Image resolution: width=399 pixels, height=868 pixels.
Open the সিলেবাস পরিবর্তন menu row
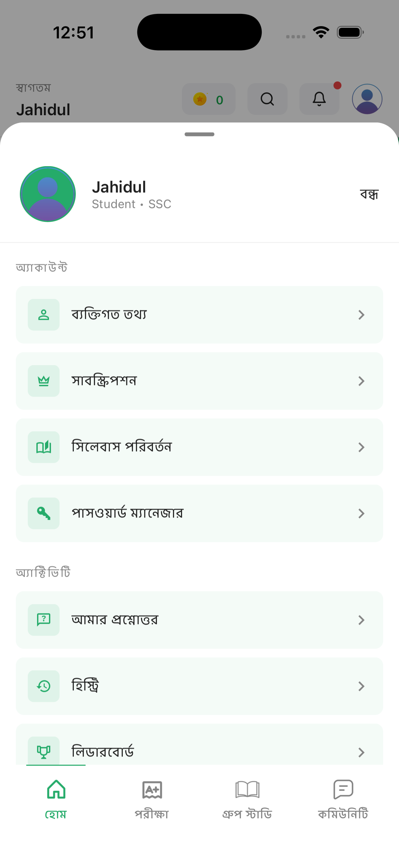point(199,447)
